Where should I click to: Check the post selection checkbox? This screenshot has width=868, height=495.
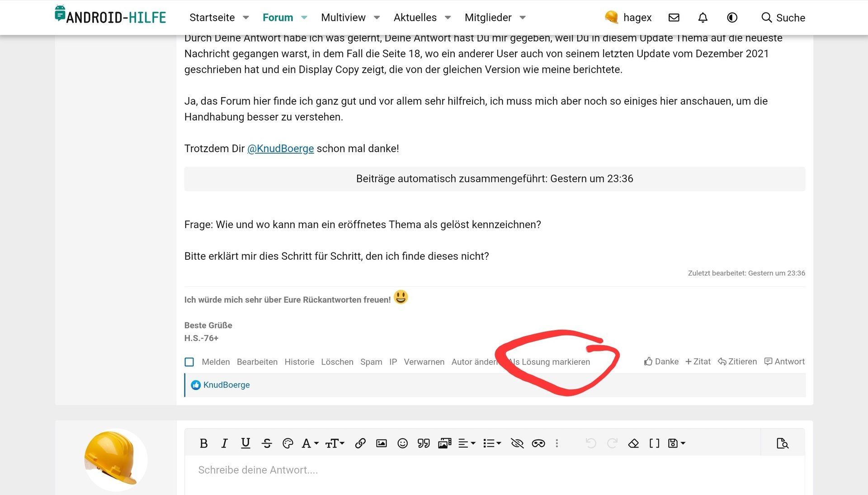189,362
